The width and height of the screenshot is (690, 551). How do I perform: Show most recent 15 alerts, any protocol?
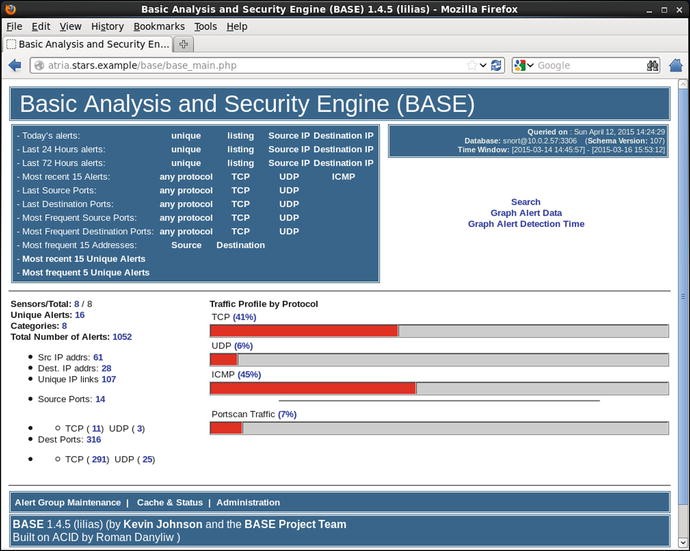[186, 177]
